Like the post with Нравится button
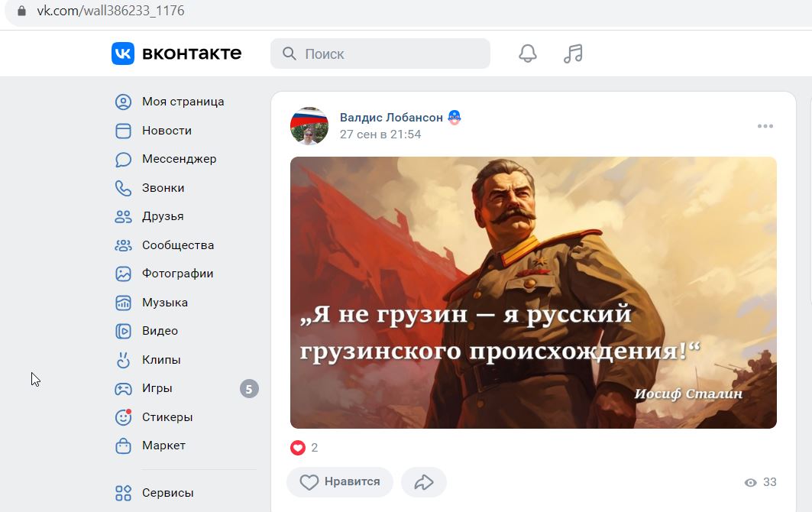This screenshot has height=512, width=812. (340, 482)
